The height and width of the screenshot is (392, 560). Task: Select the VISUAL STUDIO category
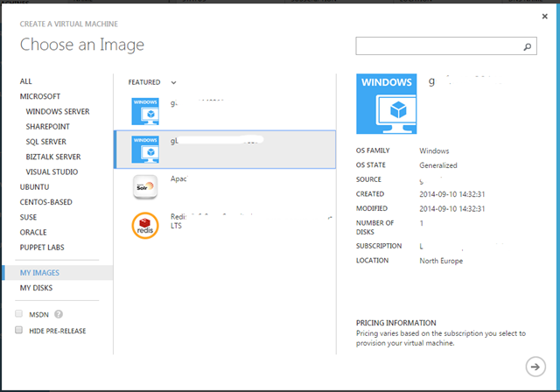52,171
